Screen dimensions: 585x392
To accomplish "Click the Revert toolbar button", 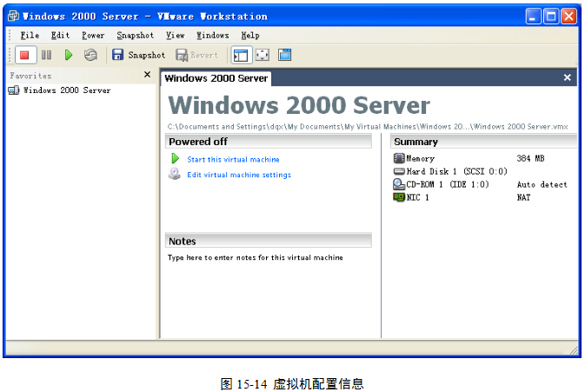I will point(197,56).
